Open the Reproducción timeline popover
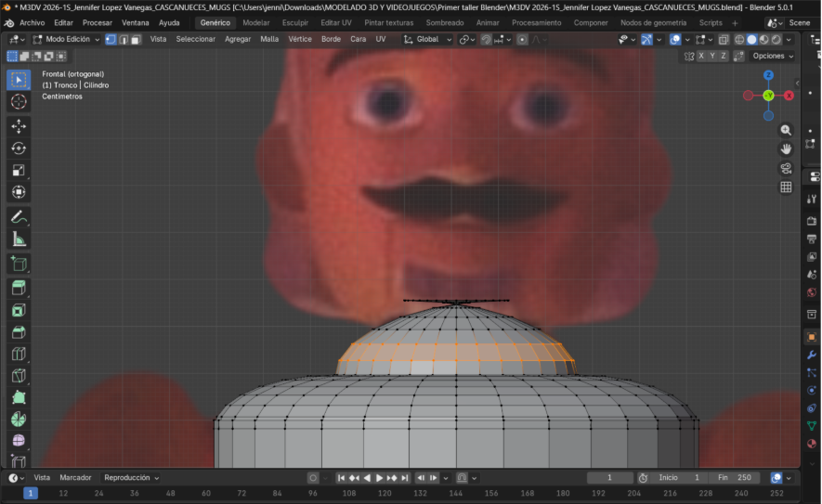Viewport: 822px width, 504px height. point(131,478)
